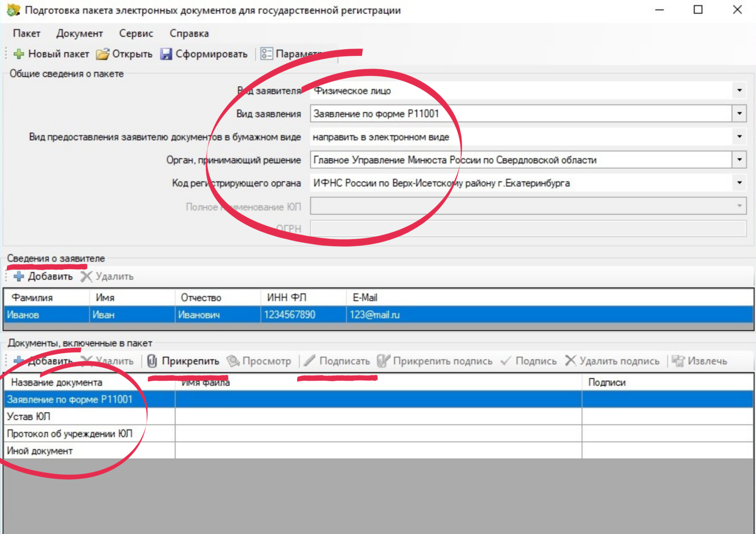The image size is (756, 534).
Task: Click the Прикрепить button label
Action: [x=190, y=361]
